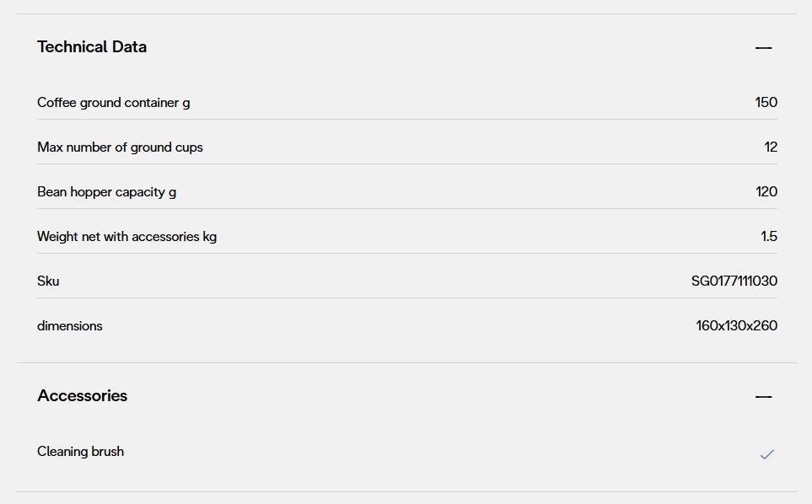Select the Max number of ground cups label

point(120,147)
